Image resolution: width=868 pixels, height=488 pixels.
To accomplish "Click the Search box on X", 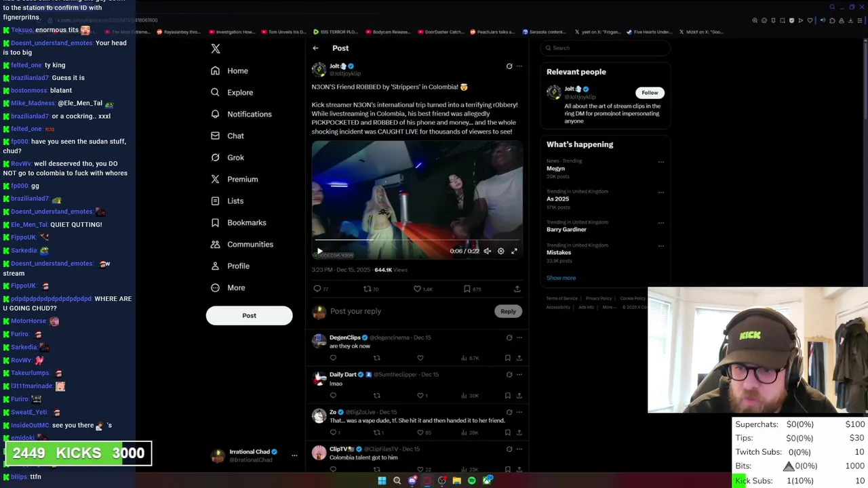I will [606, 48].
